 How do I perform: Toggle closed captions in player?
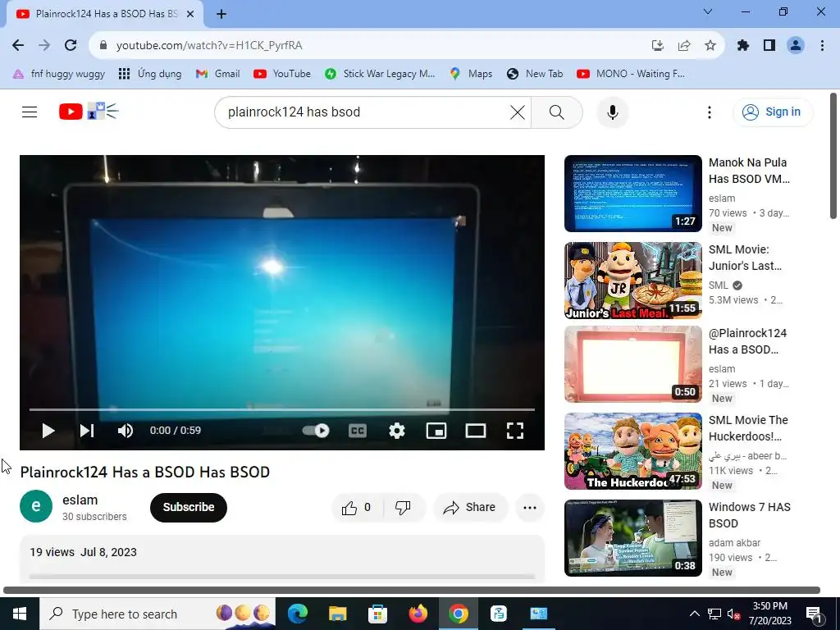(358, 431)
